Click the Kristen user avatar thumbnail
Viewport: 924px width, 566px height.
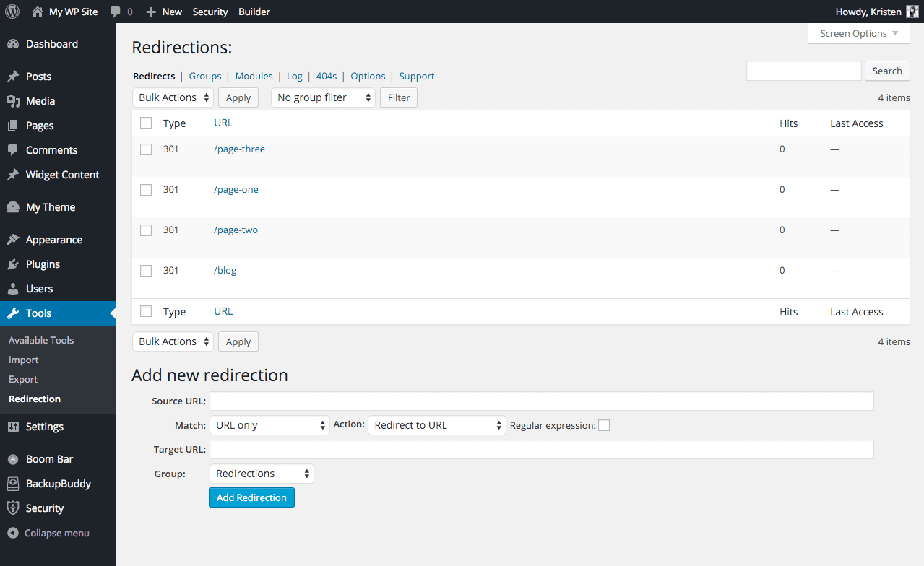[x=912, y=12]
